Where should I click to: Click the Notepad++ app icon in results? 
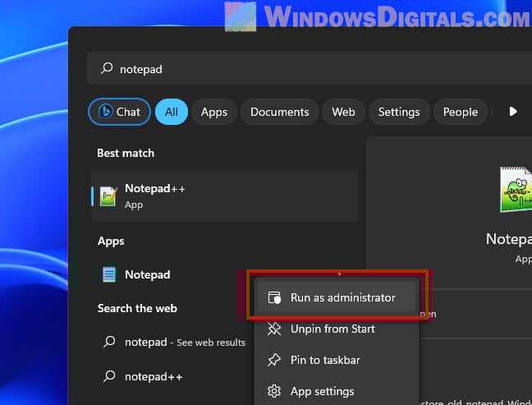click(108, 196)
